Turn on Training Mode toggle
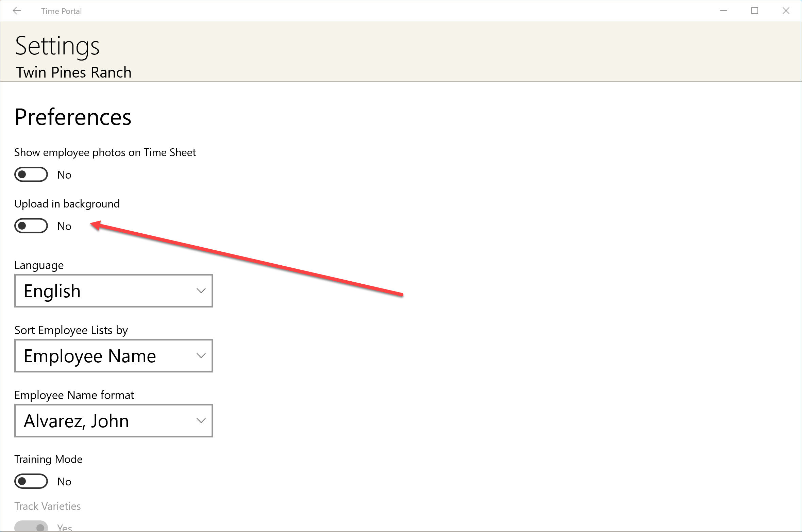Screen dimensions: 802x532 [31, 481]
